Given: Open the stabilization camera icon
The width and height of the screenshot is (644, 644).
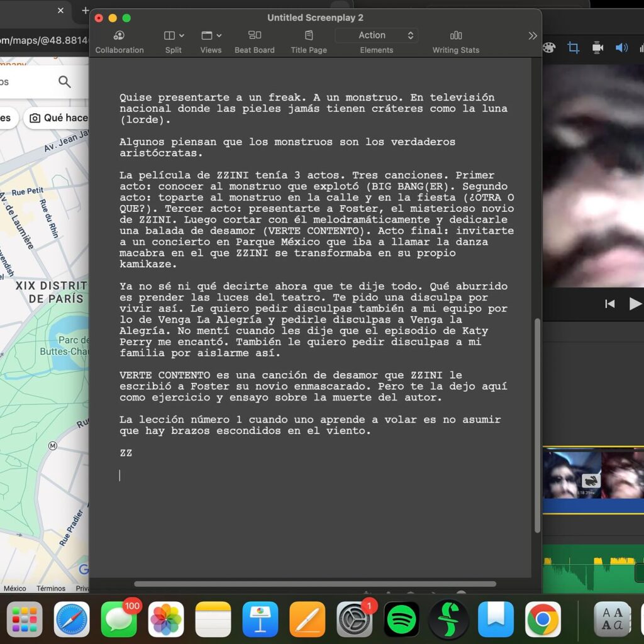Looking at the screenshot, I should (x=597, y=48).
